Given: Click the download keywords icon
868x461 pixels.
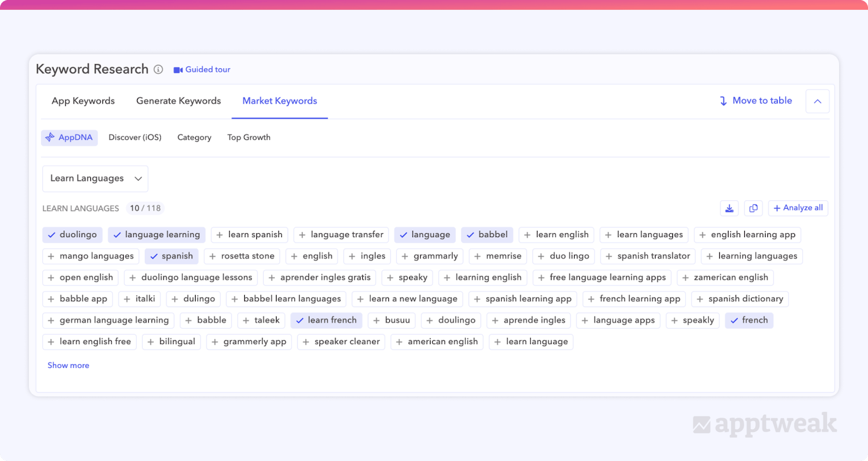Looking at the screenshot, I should 729,208.
